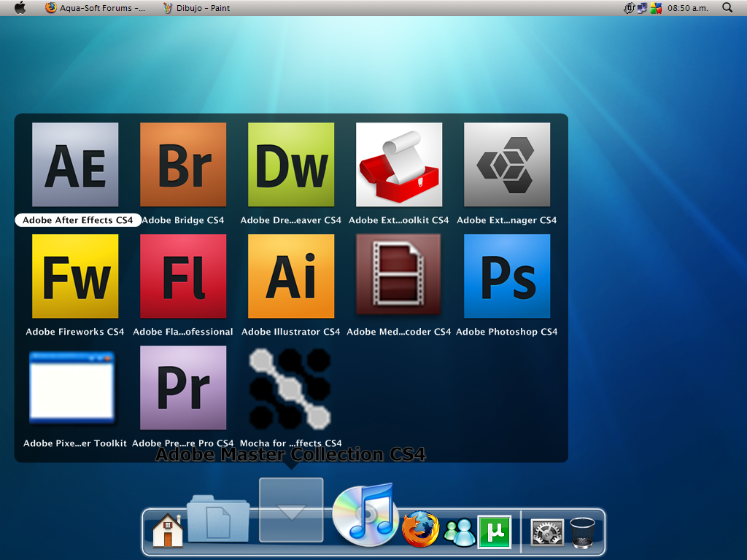Click the Adobe Med...coder CS4 label
This screenshot has height=560, width=747.
pyautogui.click(x=399, y=332)
